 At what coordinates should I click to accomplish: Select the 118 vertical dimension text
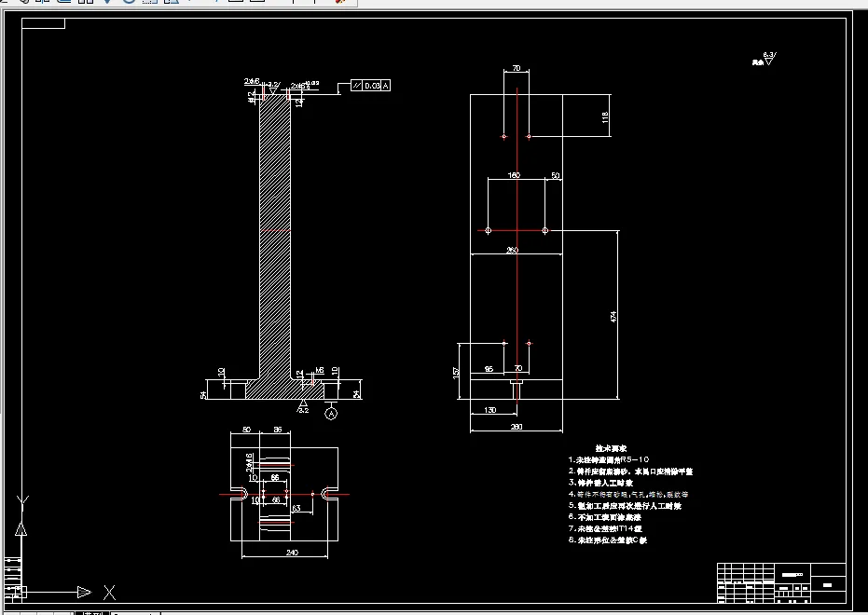tap(605, 116)
